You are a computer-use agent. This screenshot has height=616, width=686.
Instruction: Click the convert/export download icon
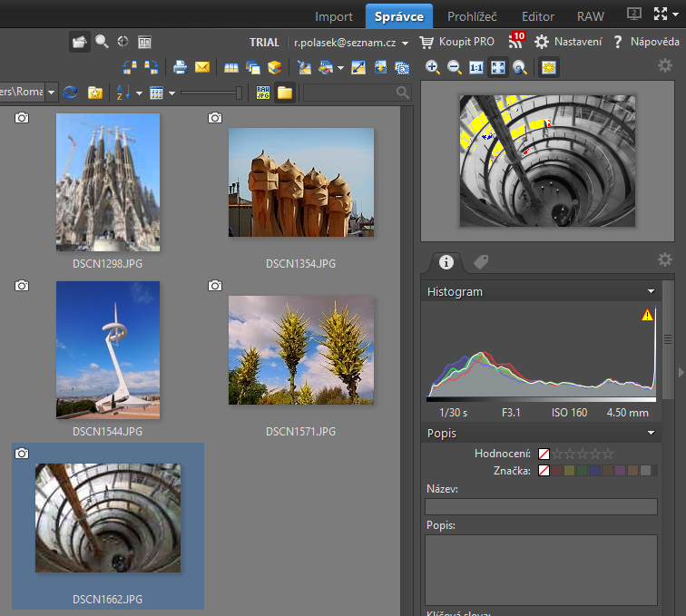click(380, 67)
